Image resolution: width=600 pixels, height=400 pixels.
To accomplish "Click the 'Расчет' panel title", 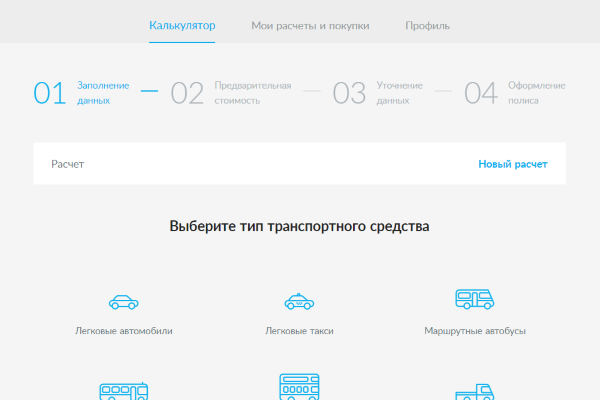I will point(67,164).
